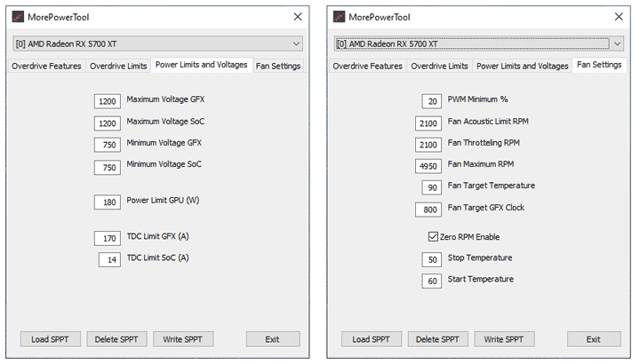Click Exit button in left window
Image resolution: width=640 pixels, height=364 pixels.
[x=273, y=339]
